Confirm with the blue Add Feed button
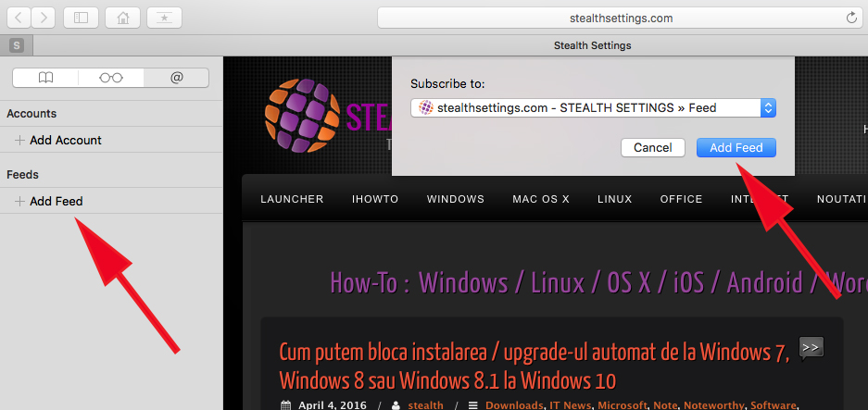This screenshot has width=868, height=410. [x=736, y=148]
